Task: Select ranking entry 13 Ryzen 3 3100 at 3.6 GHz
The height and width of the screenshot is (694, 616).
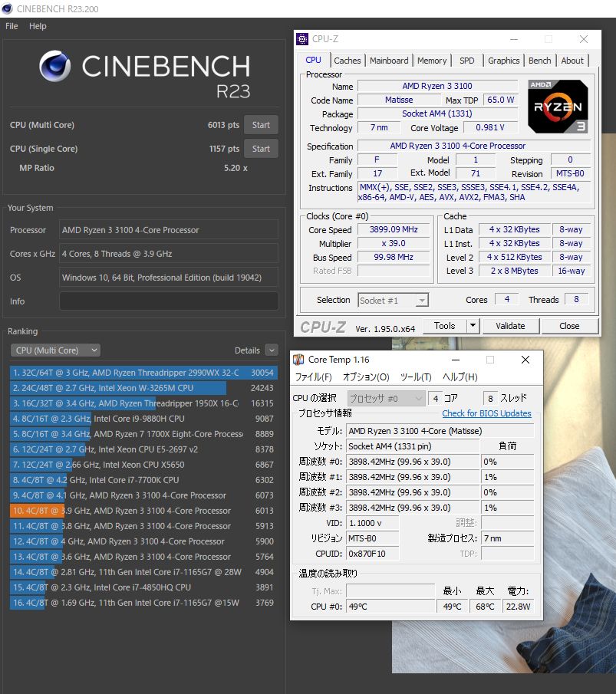Action: (144, 557)
